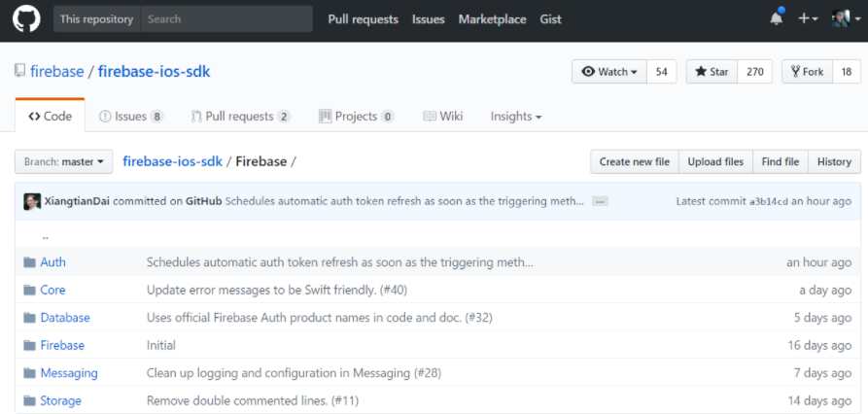Click XiangtianDai's commit avatar
Viewport: 868px width, 414px height.
coord(33,201)
